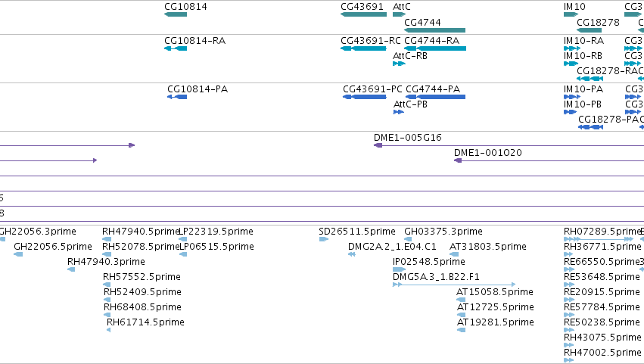The image size is (644, 364).
Task: Click the CG4744 gene bar
Action: 434,30
